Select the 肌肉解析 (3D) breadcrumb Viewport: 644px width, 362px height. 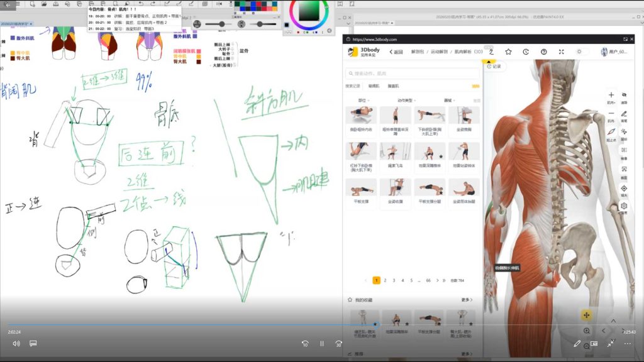tap(468, 52)
